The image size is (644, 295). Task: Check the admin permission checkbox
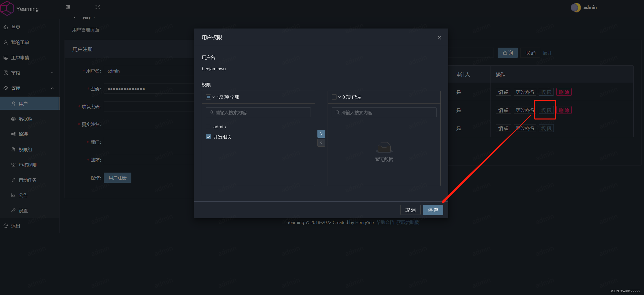(x=208, y=127)
